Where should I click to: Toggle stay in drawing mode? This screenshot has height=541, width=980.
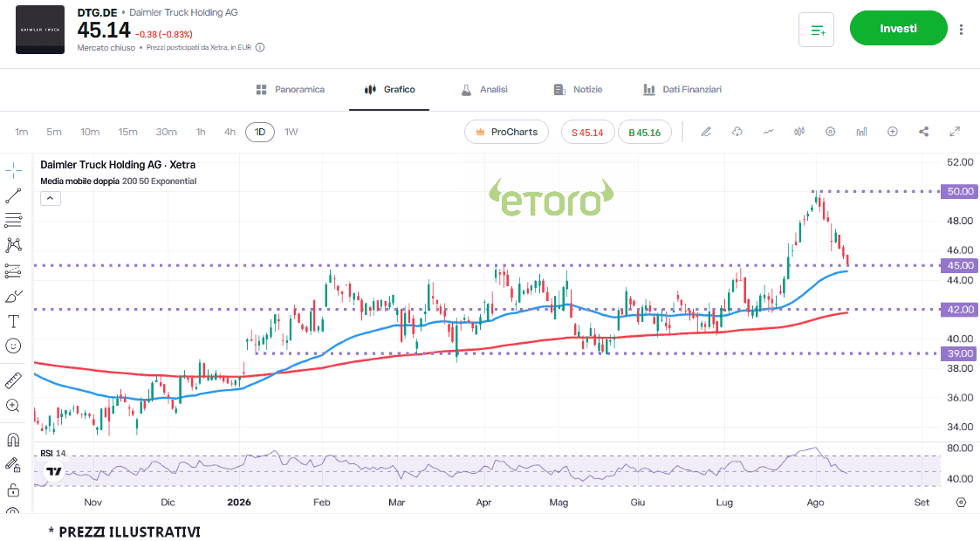pos(13,464)
